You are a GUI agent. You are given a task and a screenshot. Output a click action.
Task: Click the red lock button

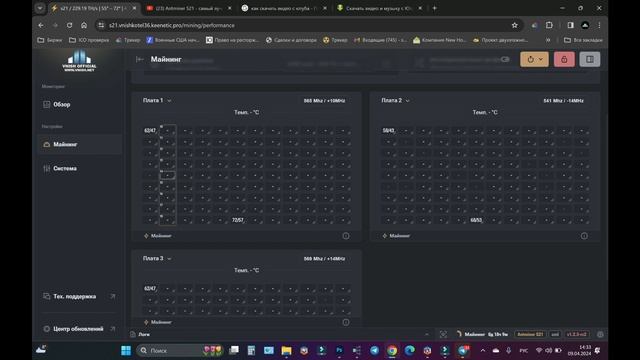564,60
